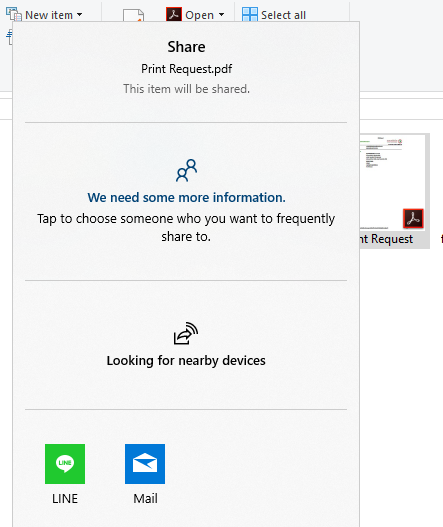
Task: Click the Select all label
Action: coord(283,15)
